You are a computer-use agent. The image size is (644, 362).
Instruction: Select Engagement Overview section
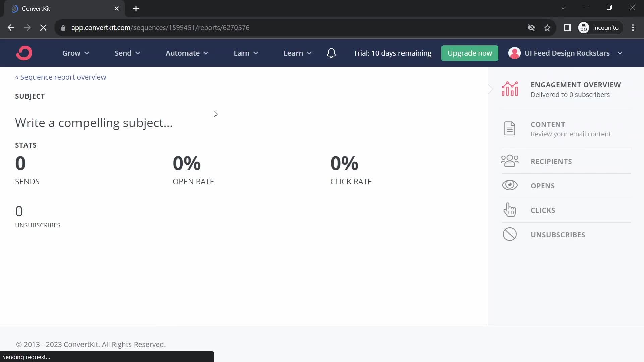pyautogui.click(x=566, y=89)
